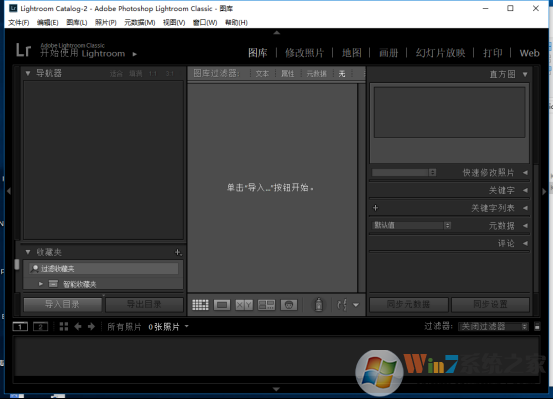
Task: Open the 文件(F) menu
Action: point(19,23)
